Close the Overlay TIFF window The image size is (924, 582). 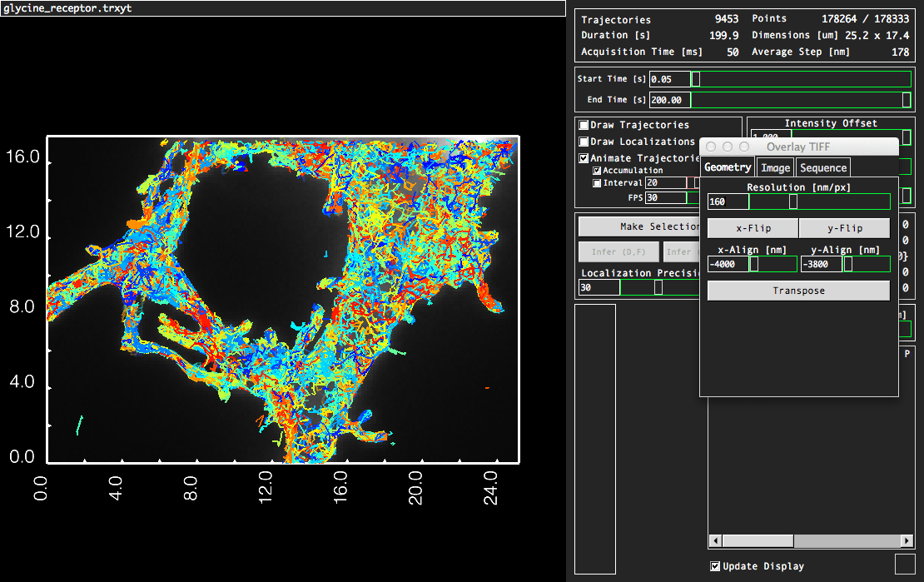coord(711,147)
